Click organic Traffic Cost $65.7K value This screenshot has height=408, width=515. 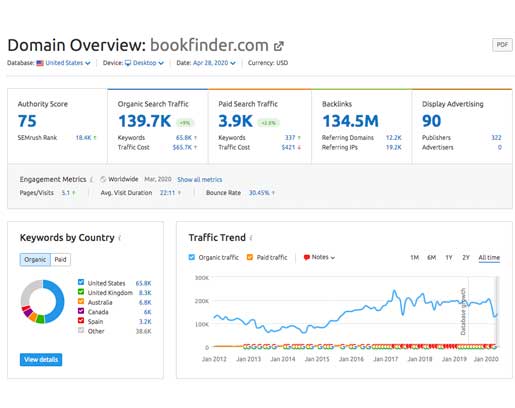(182, 147)
